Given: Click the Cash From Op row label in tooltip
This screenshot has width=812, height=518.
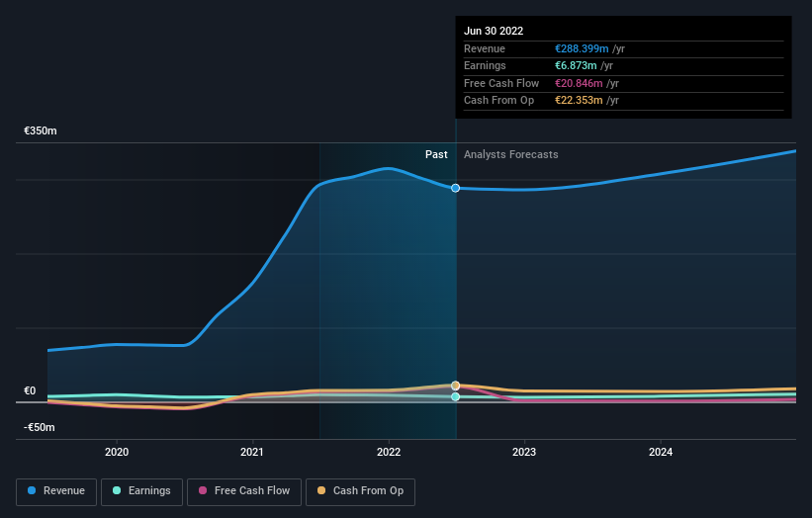Looking at the screenshot, I should (498, 101).
